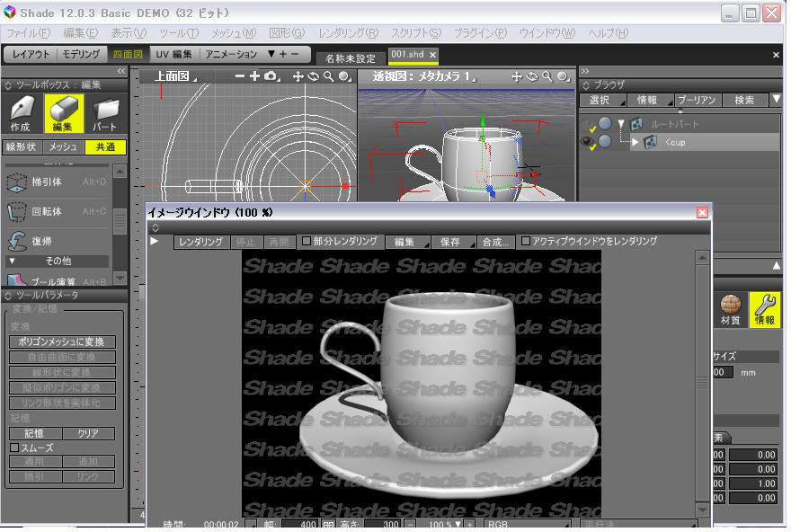Select the 作成 (Create) pen tool
This screenshot has height=532, width=791.
[22, 113]
